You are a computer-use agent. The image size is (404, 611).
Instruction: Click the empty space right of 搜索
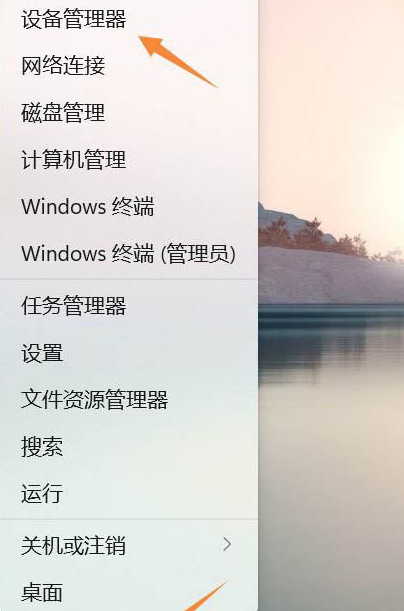pyautogui.click(x=160, y=447)
